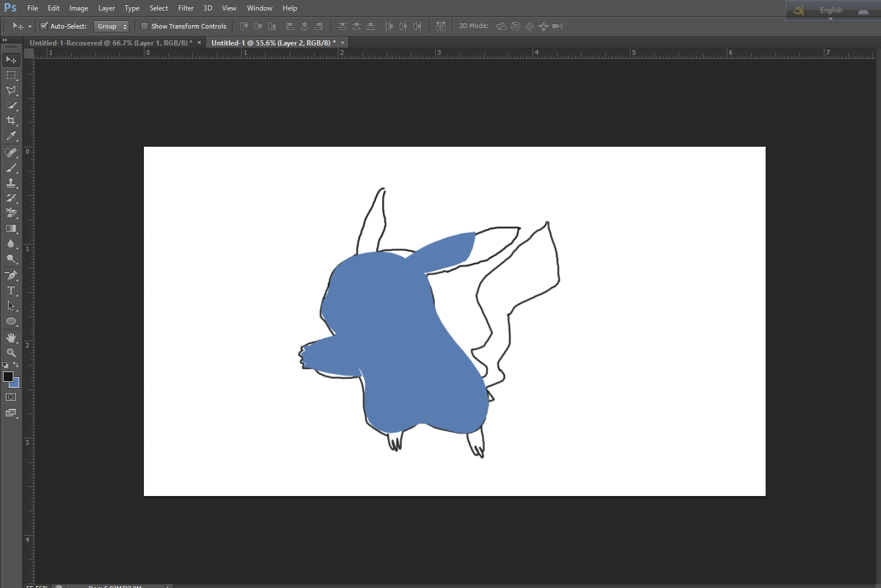Screen dimensions: 881x588
Task: Swap foreground and background colors
Action: tap(16, 364)
